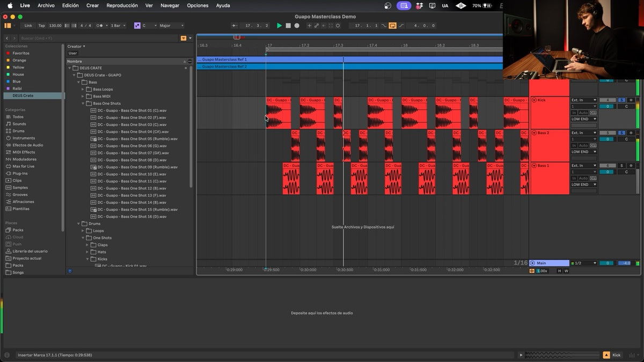Expand the Bass Loops folder

pyautogui.click(x=83, y=89)
